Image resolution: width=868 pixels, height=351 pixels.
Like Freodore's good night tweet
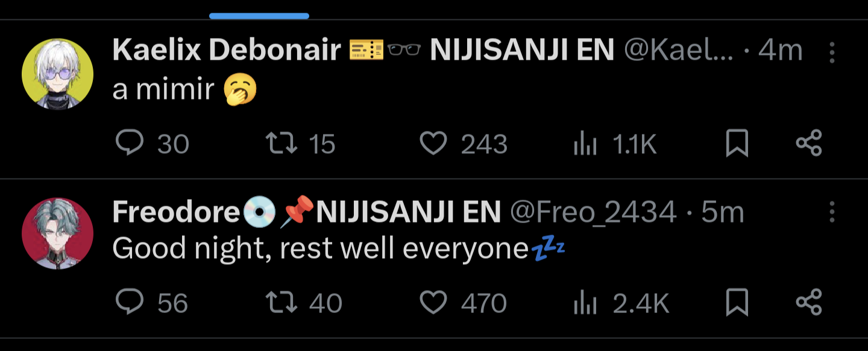click(463, 303)
